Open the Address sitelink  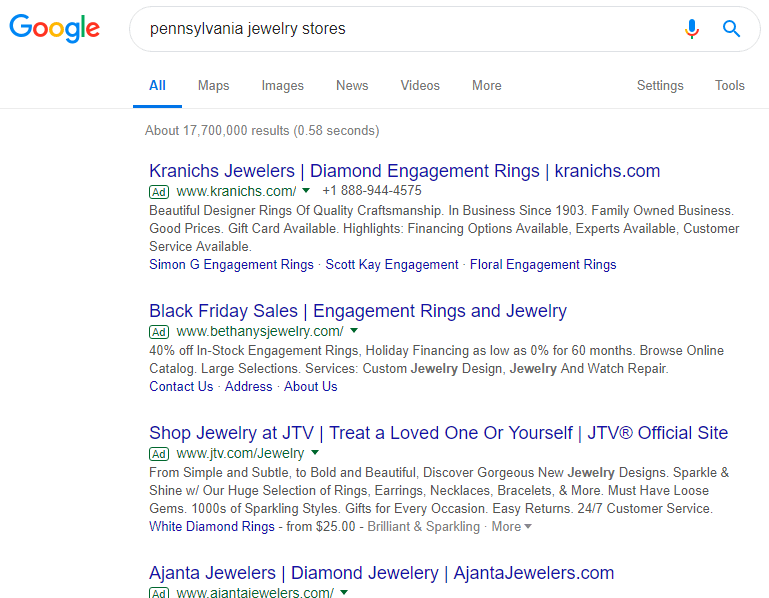[248, 387]
